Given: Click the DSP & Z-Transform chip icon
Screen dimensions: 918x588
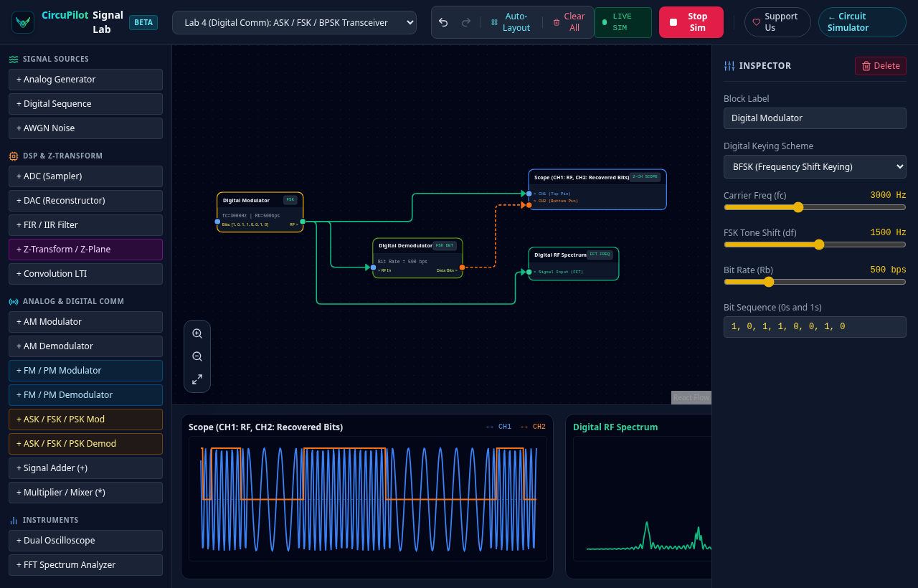Looking at the screenshot, I should pyautogui.click(x=14, y=156).
